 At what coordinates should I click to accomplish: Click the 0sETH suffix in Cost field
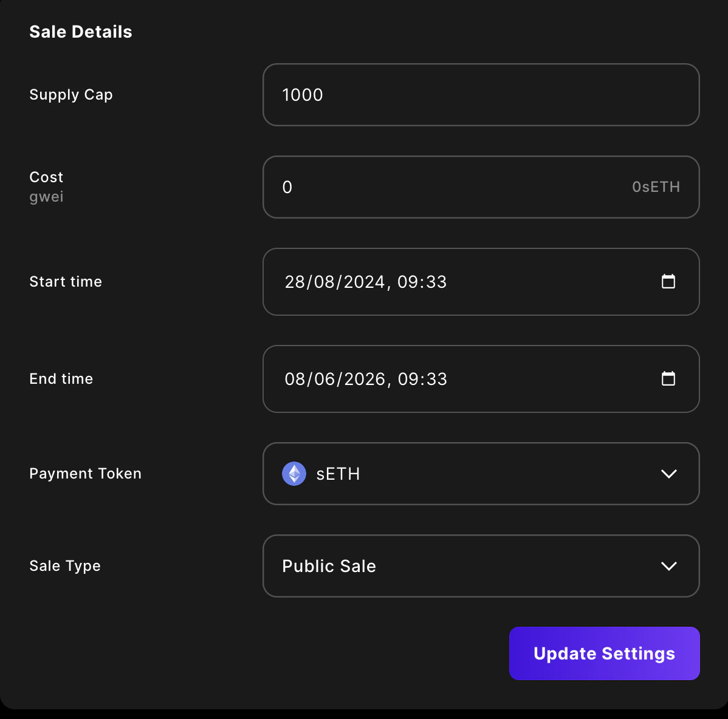656,187
